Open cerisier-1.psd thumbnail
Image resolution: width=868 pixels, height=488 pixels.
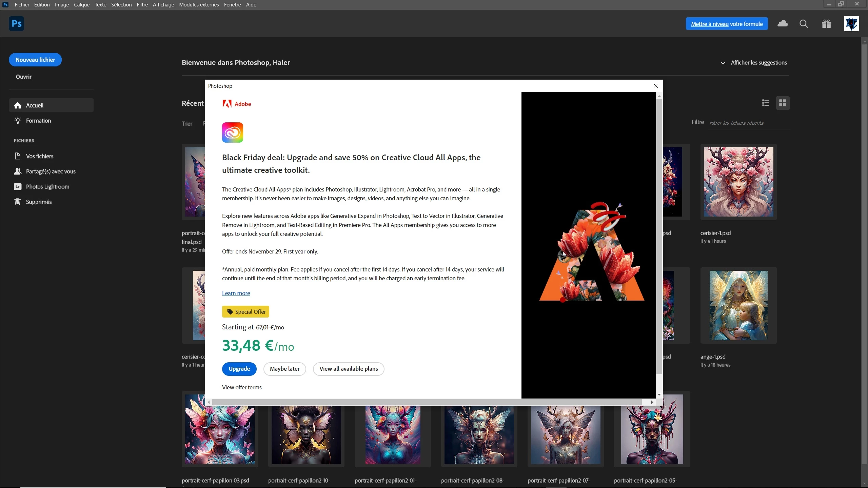point(738,182)
